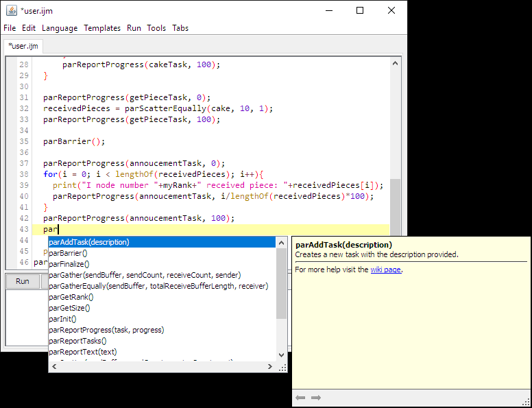Maximize the user.ijm window
This screenshot has width=532, height=408.
pos(360,10)
